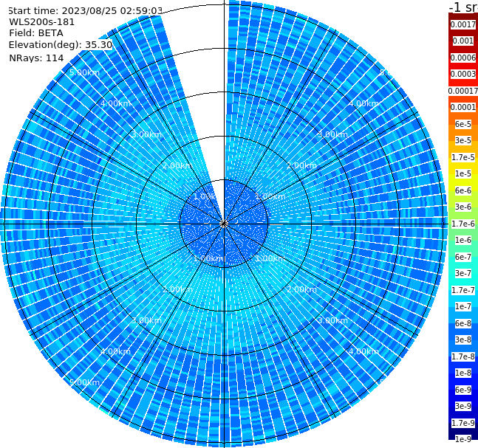Click the 1.7e-8 colorbar value
This screenshot has height=448, width=478.
point(463,356)
